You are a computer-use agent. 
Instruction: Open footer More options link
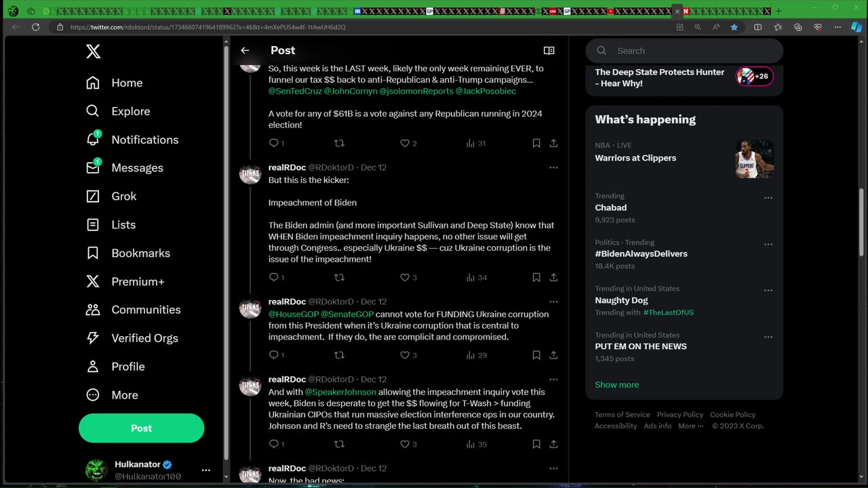[x=690, y=426]
